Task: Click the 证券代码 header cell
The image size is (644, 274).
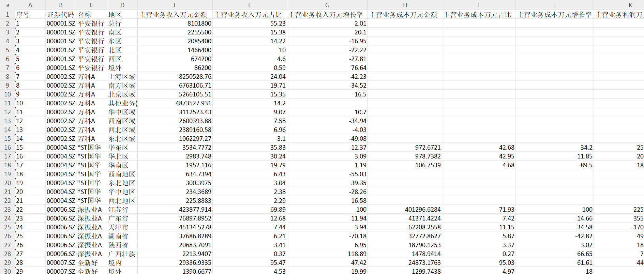Action: tap(61, 15)
